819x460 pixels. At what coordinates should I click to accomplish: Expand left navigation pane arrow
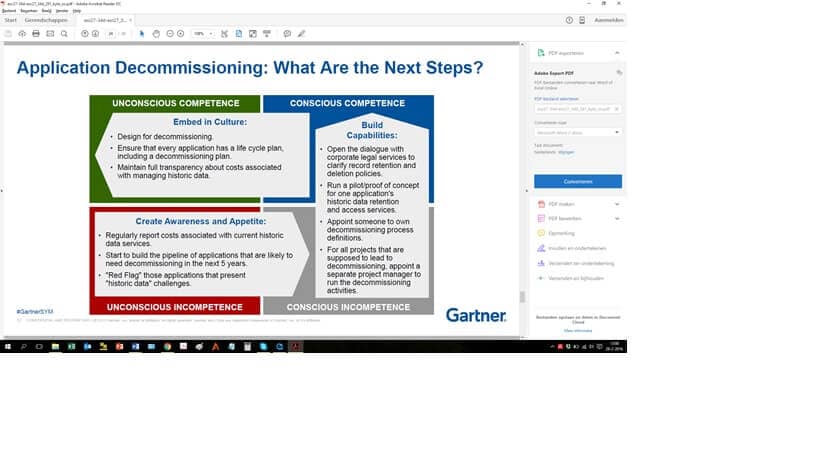pos(2,191)
